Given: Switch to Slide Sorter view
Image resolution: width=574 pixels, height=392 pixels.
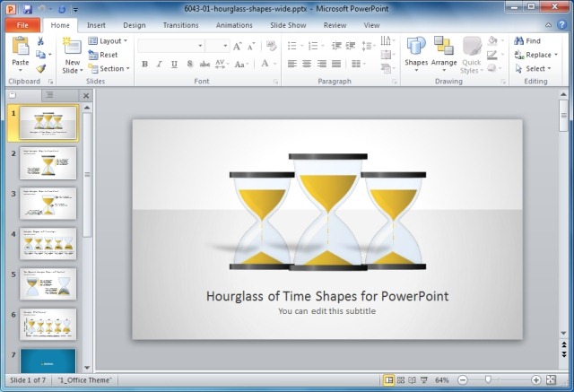Looking at the screenshot, I should tap(401, 380).
